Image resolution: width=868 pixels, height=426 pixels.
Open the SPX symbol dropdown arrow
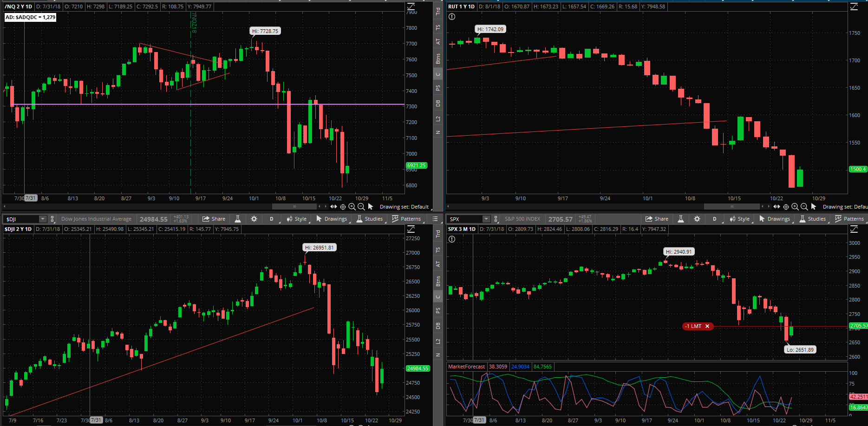coord(486,219)
